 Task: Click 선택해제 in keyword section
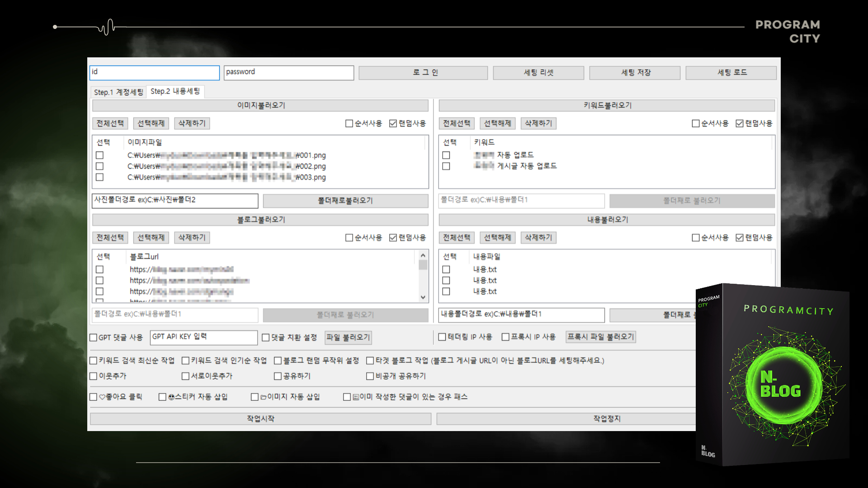(x=497, y=123)
